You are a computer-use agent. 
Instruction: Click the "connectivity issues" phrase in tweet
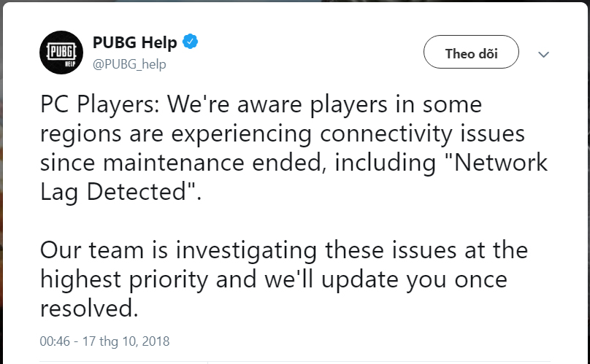[x=422, y=134]
